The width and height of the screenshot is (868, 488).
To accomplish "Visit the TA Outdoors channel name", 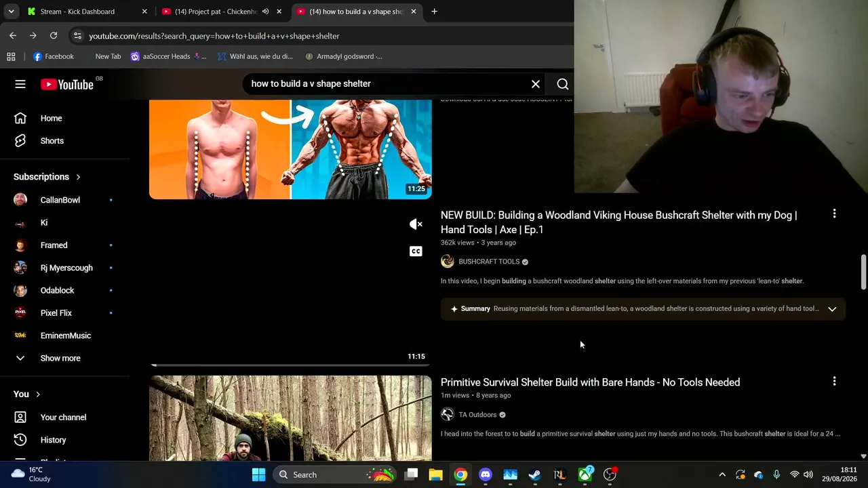I will [x=477, y=415].
